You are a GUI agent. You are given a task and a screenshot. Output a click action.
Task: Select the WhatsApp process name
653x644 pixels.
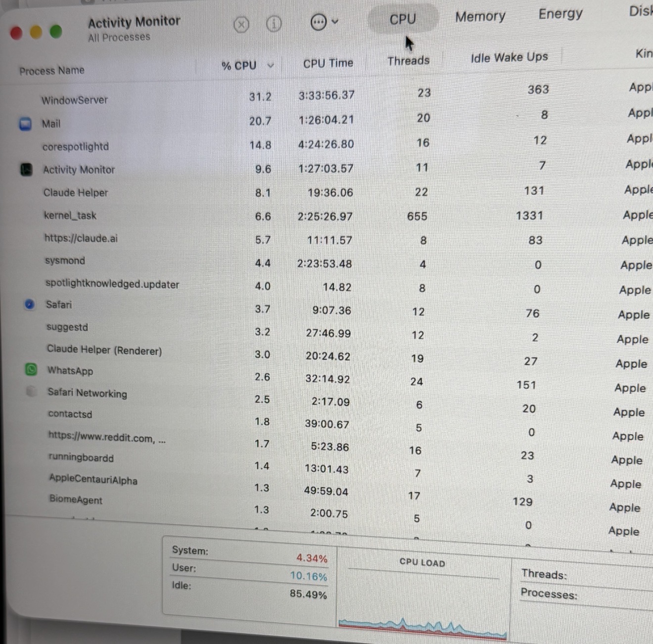coord(70,370)
